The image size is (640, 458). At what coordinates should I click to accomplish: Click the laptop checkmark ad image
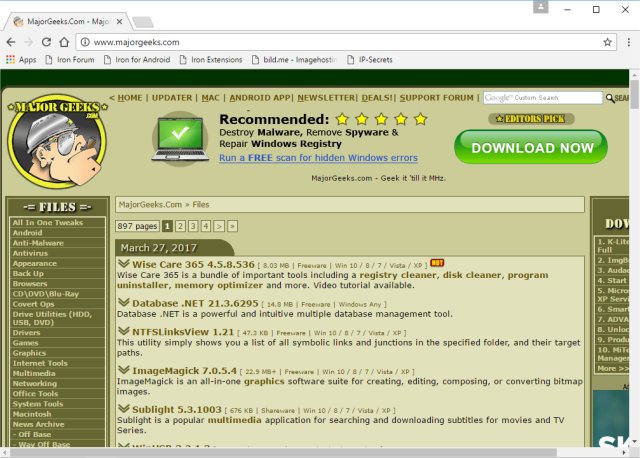coord(180,139)
